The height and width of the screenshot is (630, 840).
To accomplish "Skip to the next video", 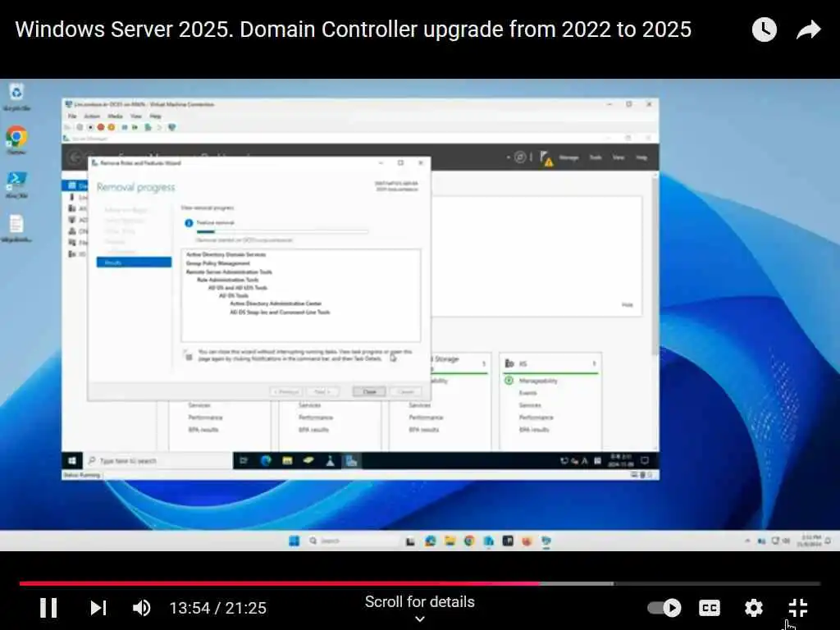I will [98, 608].
